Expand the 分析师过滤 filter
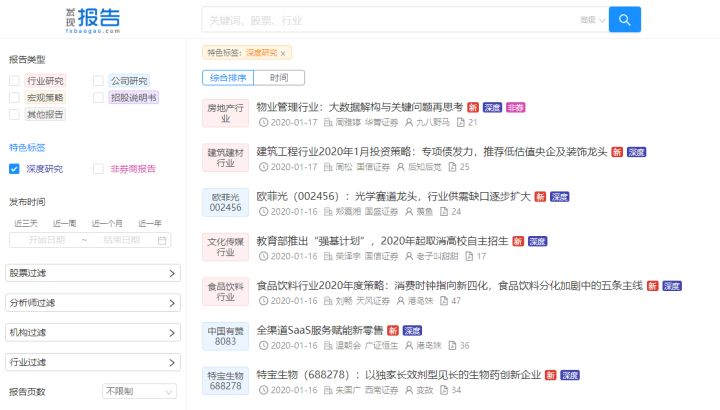Viewport: 720px width, 410px height. pos(93,303)
